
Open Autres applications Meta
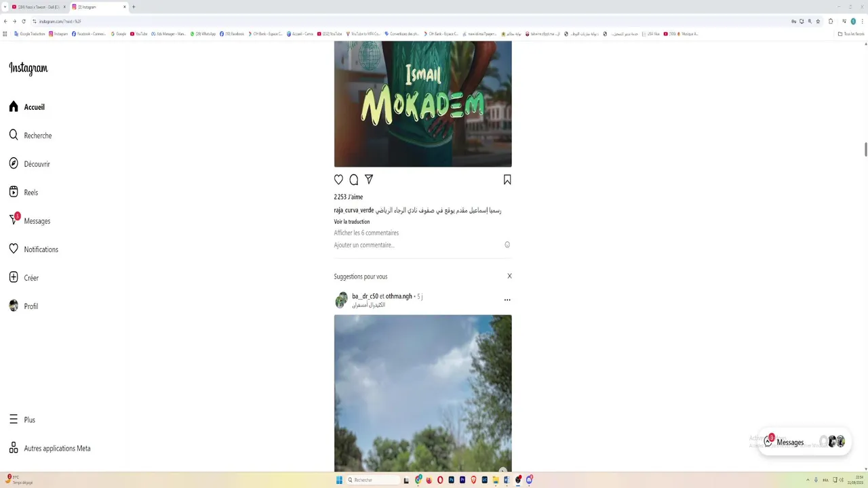(x=50, y=449)
